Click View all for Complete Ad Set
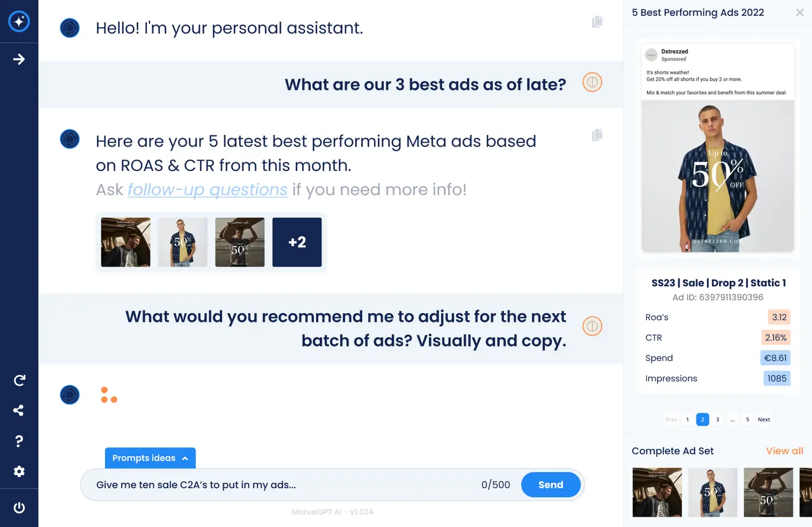This screenshot has width=812, height=527. click(x=784, y=451)
